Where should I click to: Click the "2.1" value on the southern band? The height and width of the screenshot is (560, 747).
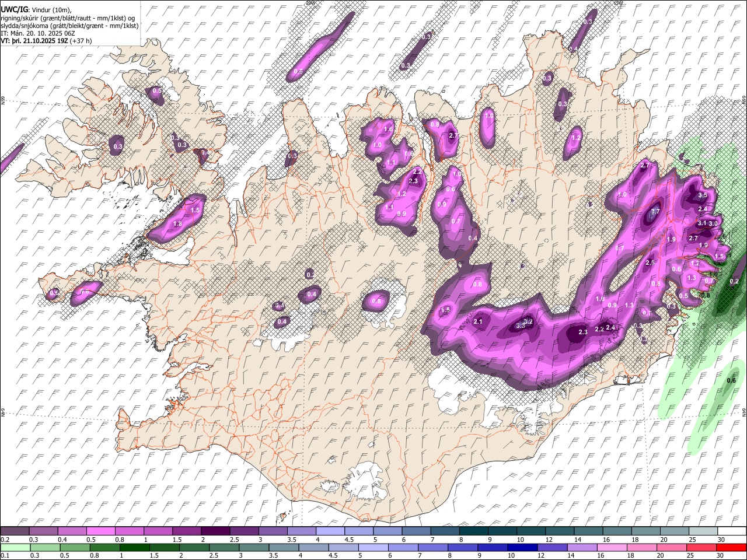[x=479, y=322]
